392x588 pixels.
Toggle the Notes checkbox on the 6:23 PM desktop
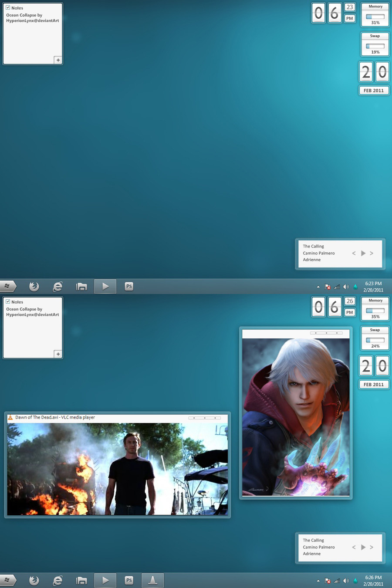8,7
